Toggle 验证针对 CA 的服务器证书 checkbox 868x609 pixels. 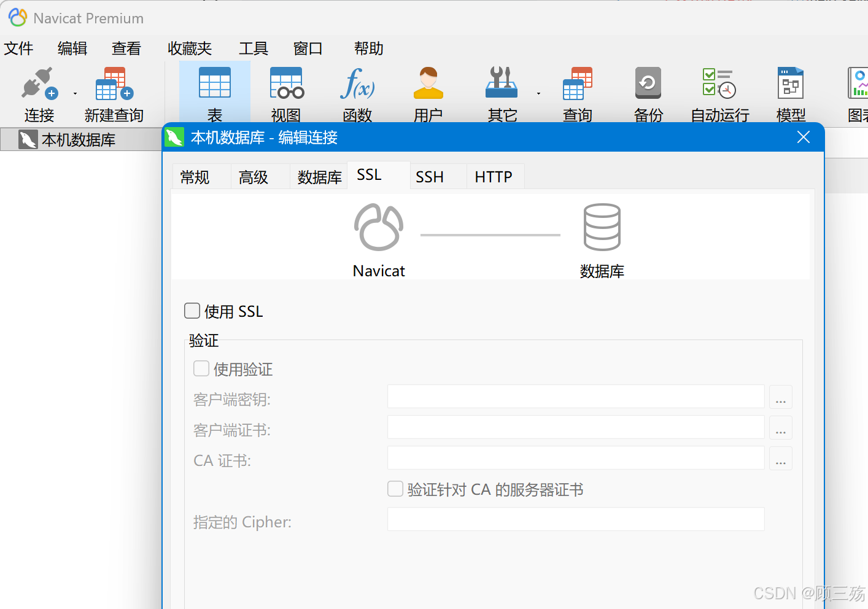pyautogui.click(x=395, y=489)
